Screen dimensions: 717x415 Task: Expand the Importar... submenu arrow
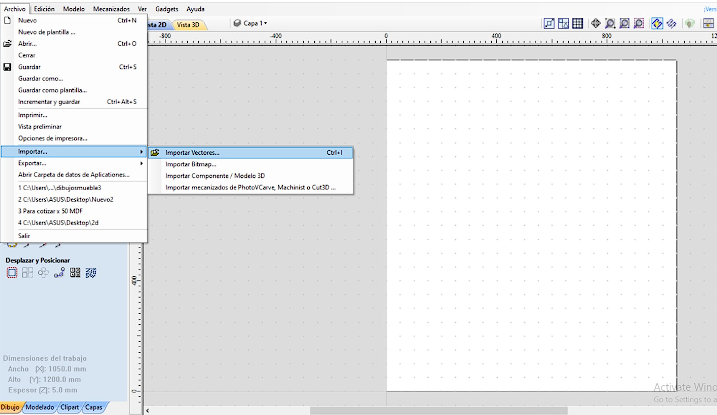pos(141,151)
